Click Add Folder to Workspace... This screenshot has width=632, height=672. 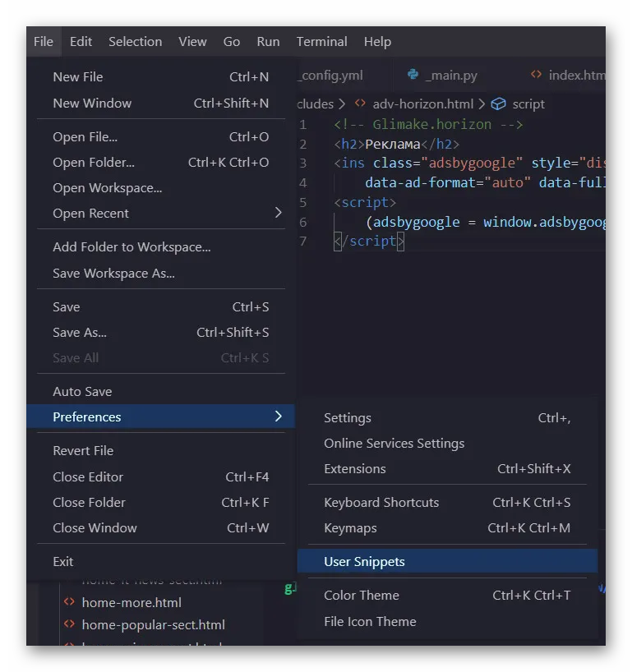161,247
